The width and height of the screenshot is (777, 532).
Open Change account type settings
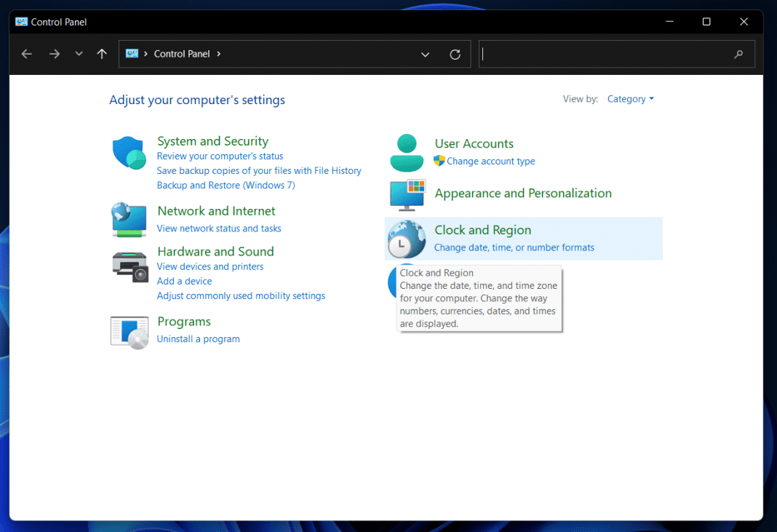click(x=490, y=161)
